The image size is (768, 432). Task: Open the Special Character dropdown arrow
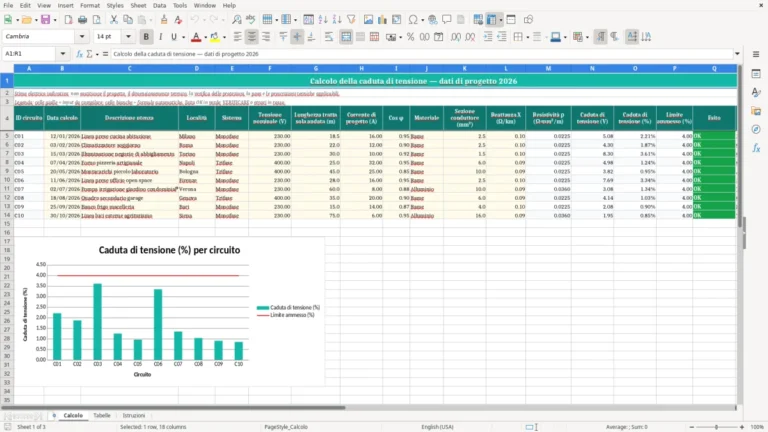(422, 20)
